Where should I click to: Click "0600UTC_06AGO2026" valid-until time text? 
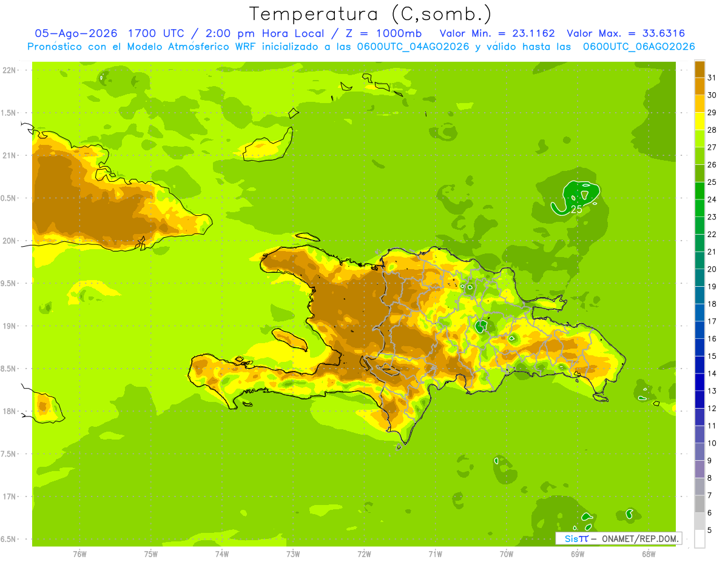click(639, 47)
